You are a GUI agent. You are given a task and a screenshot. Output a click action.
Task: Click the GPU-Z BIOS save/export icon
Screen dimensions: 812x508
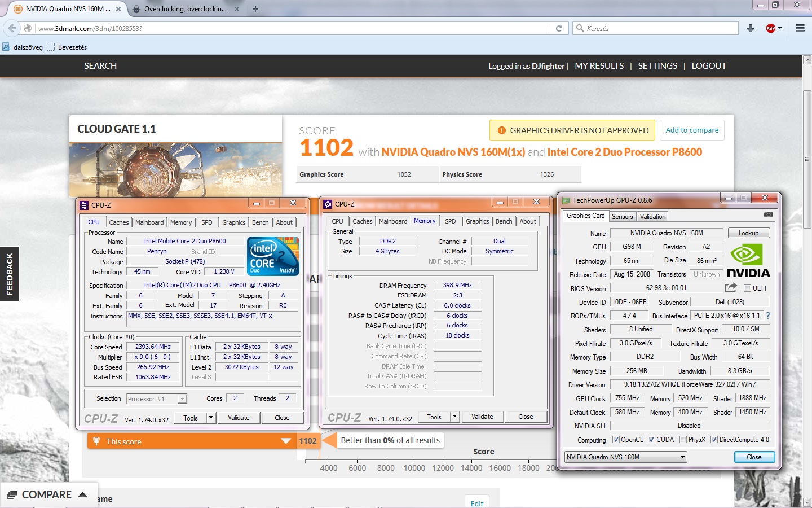click(731, 288)
